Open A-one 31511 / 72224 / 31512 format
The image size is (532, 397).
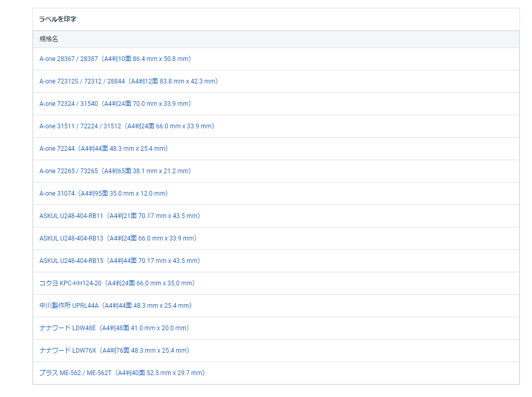(127, 126)
